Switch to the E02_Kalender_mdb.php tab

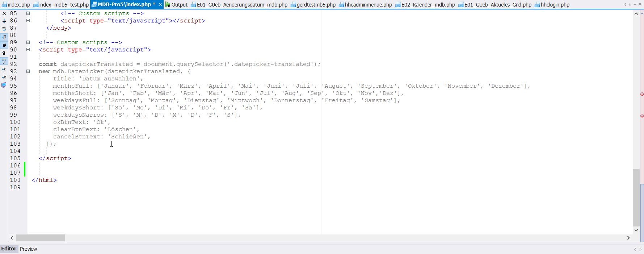pos(425,5)
